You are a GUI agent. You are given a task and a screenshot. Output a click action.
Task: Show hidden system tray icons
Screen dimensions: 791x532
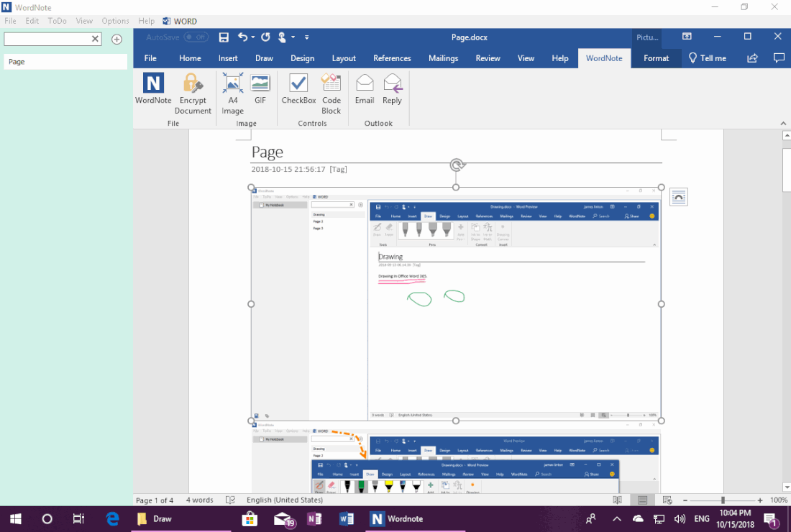tap(616, 519)
